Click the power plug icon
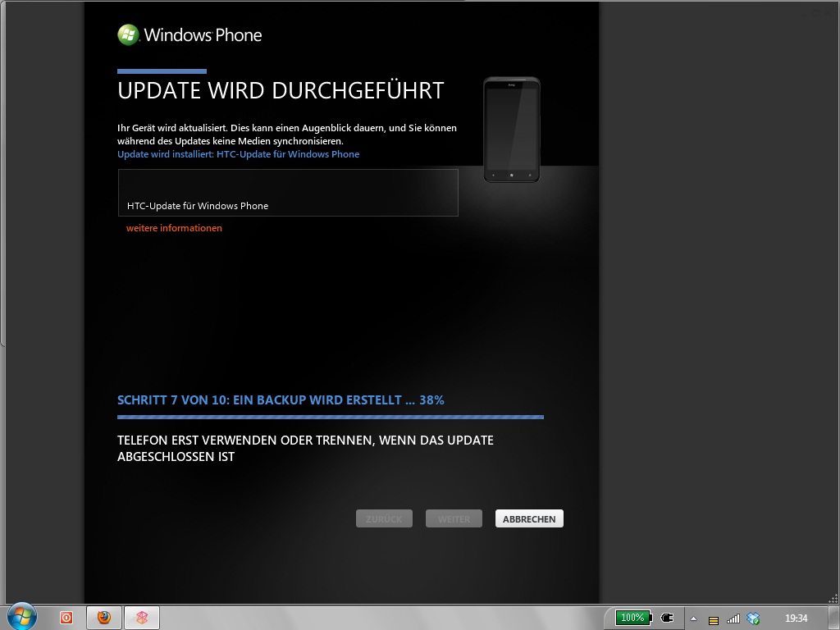This screenshot has height=630, width=840. pos(667,618)
